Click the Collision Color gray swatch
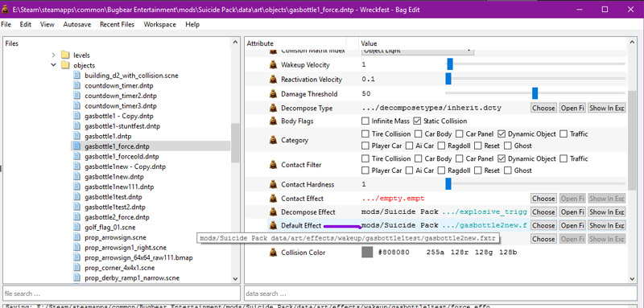This screenshot has height=308, width=644. pyautogui.click(x=367, y=253)
